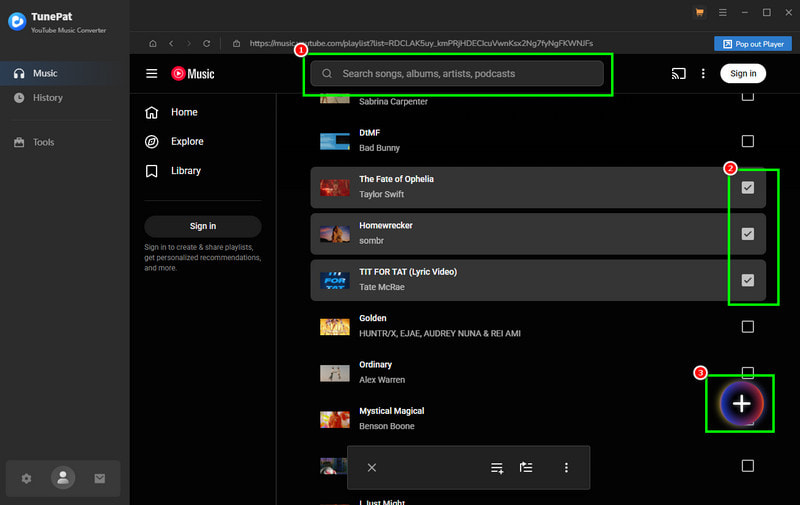Click Golden song thumbnail
This screenshot has width=800, height=505.
tap(335, 326)
